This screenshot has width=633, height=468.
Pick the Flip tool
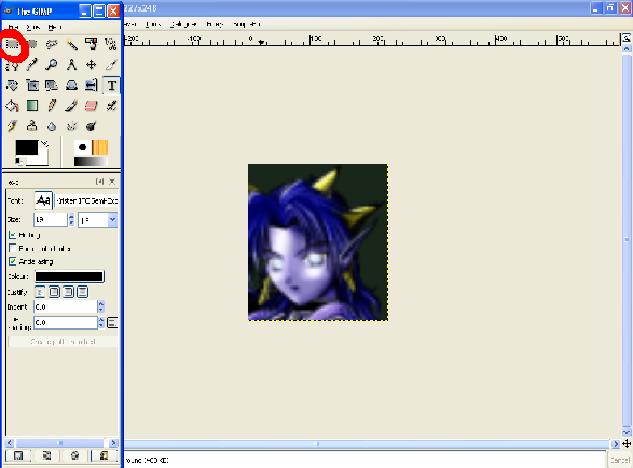(x=91, y=85)
